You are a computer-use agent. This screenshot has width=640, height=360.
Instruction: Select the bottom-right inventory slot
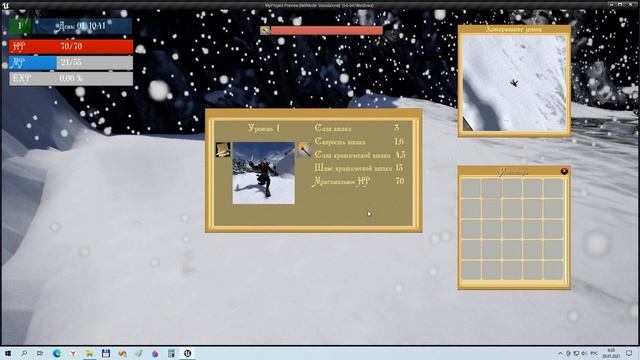[x=554, y=270]
